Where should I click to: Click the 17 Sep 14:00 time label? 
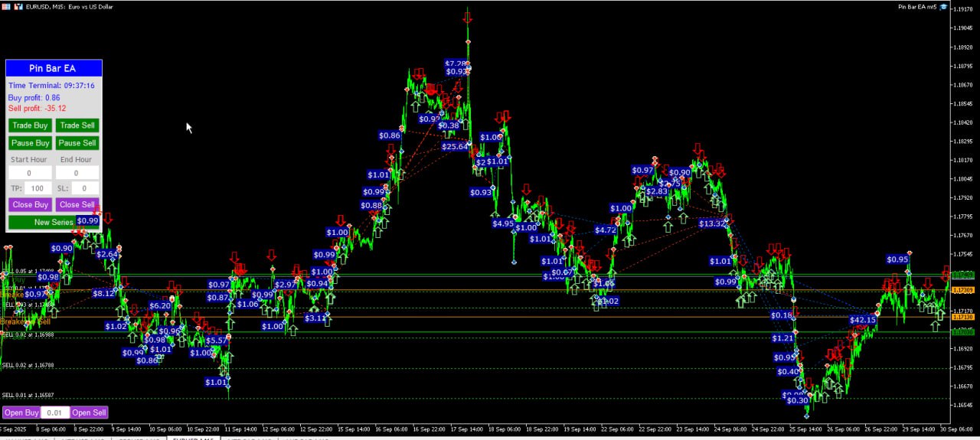click(466, 429)
